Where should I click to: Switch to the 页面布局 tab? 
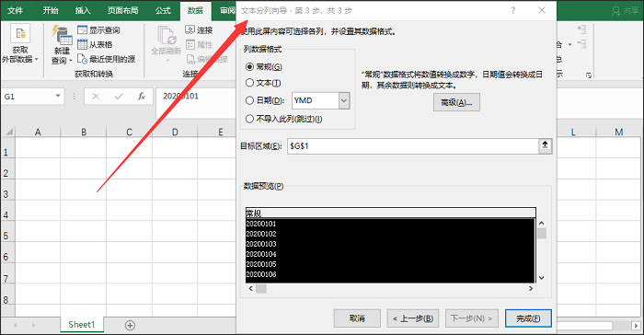122,10
